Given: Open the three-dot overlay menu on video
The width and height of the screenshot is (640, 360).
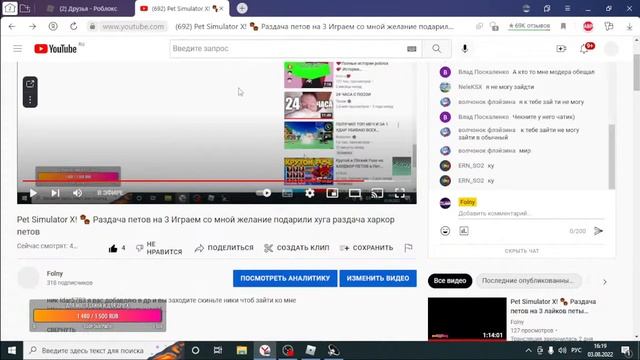Looking at the screenshot, I should pos(30,100).
